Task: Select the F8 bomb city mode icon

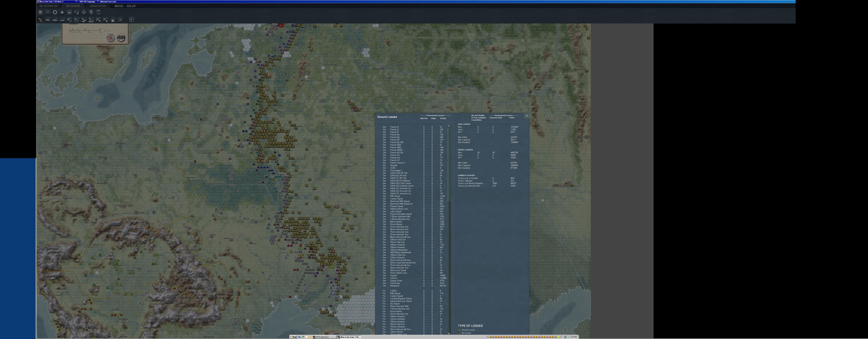Action: point(91,20)
